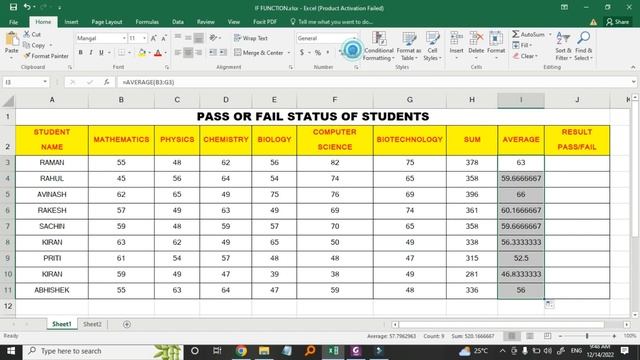Open the File tab
640x360 pixels.
[13, 22]
